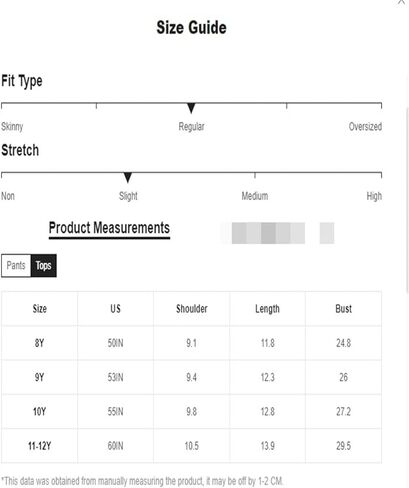Click the blurred tab next to Product Measurements
The height and width of the screenshot is (488, 409).
[268, 233]
